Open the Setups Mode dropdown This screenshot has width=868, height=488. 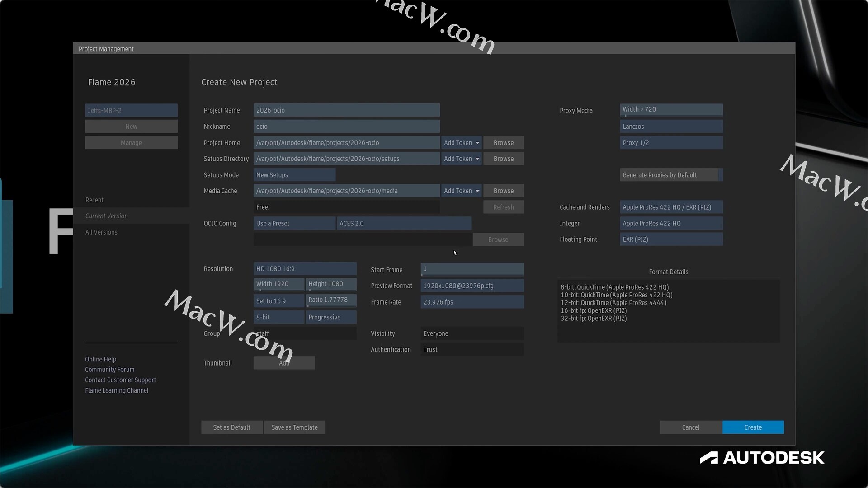(294, 175)
